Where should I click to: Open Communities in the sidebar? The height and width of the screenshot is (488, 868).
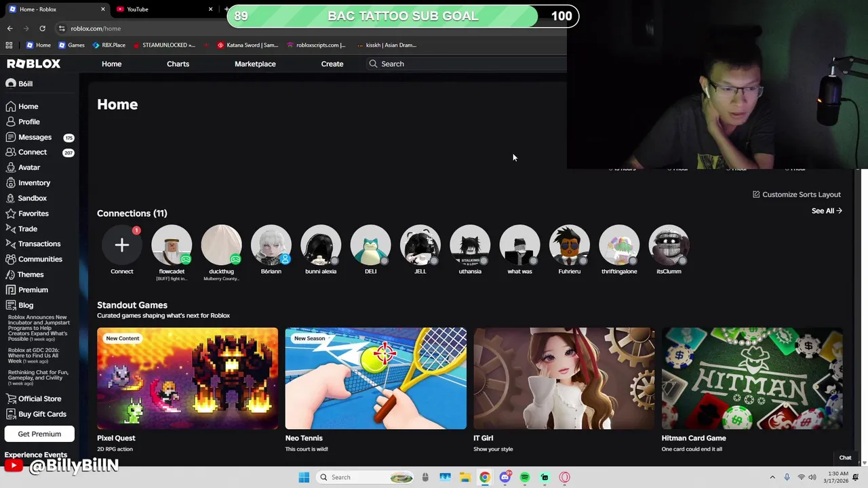pos(34,259)
